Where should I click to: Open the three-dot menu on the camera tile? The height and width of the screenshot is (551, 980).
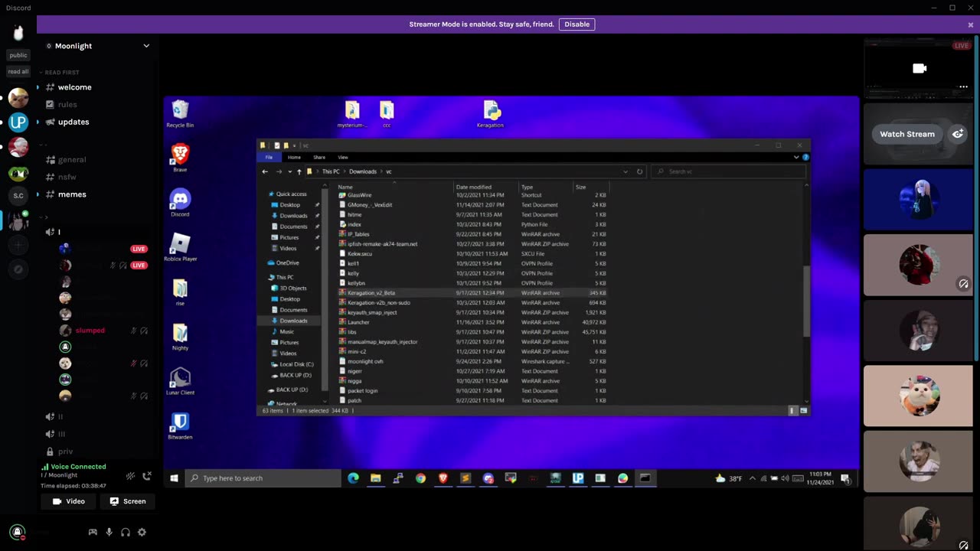[x=963, y=86]
